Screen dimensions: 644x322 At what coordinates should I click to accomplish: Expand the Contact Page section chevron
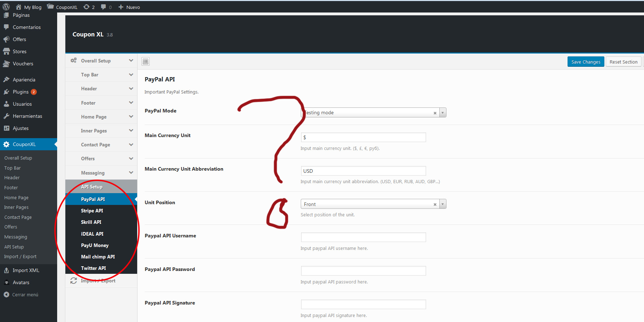[131, 145]
